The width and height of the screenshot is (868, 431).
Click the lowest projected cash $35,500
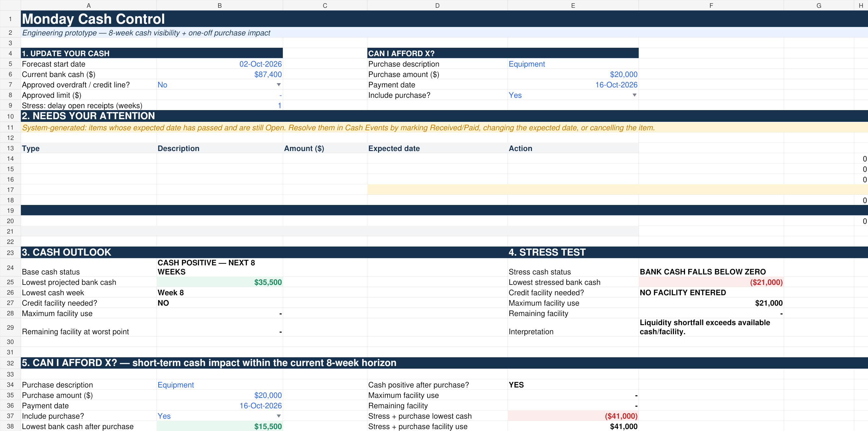[268, 282]
